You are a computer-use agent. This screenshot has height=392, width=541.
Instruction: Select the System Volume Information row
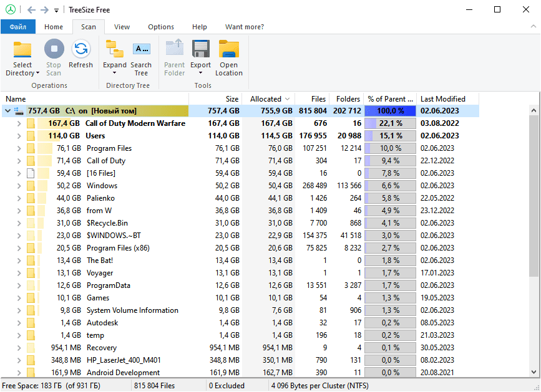point(240,310)
